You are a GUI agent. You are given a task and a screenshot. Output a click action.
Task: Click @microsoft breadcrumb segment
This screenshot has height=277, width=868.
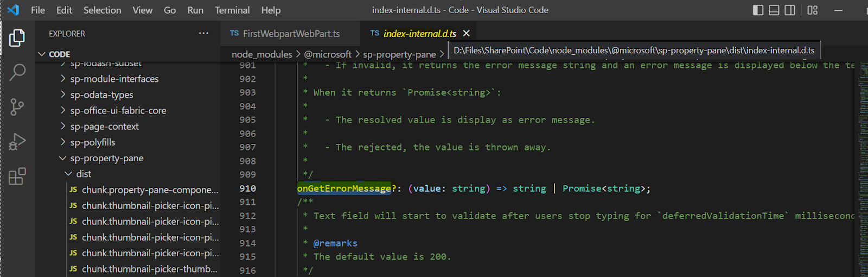pos(328,54)
